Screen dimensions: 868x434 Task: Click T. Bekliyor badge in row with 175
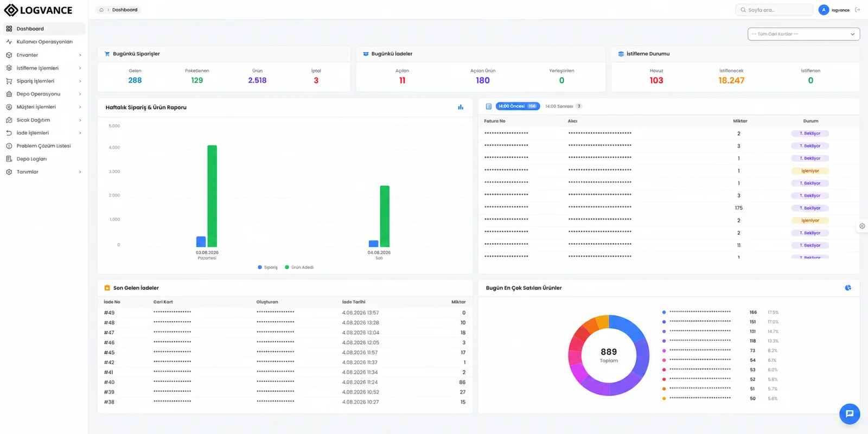[x=810, y=208]
